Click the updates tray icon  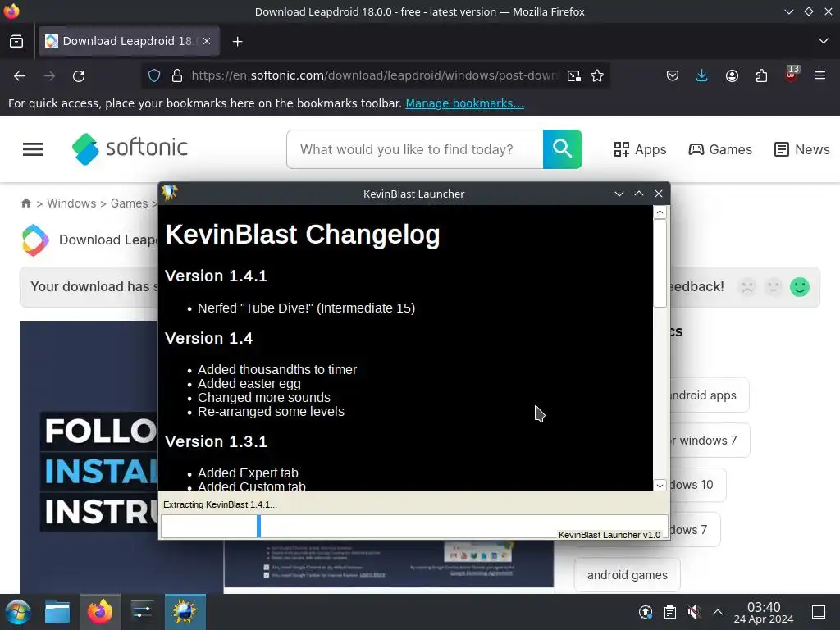pyautogui.click(x=646, y=612)
